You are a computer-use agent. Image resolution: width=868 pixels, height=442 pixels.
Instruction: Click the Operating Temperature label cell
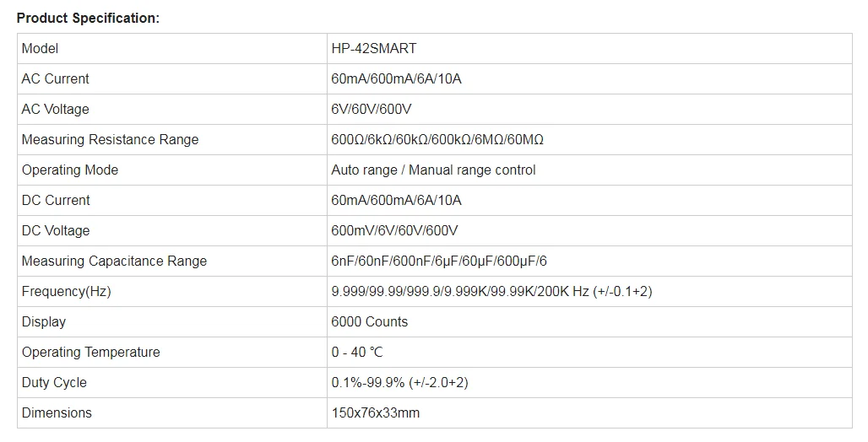90,352
